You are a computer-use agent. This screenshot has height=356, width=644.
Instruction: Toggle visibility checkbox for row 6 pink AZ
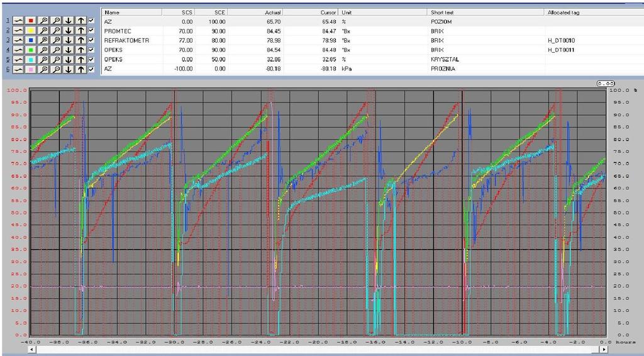tap(91, 69)
